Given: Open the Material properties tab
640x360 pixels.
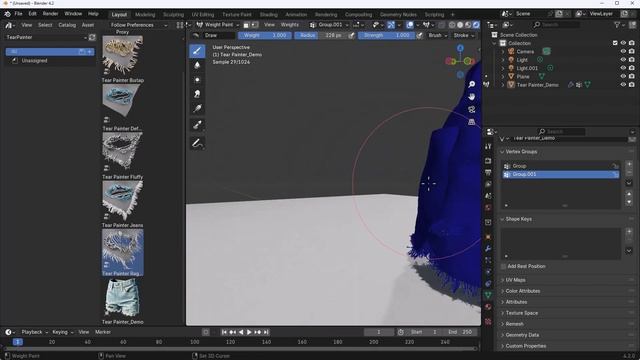Looking at the screenshot, I should coord(488,307).
